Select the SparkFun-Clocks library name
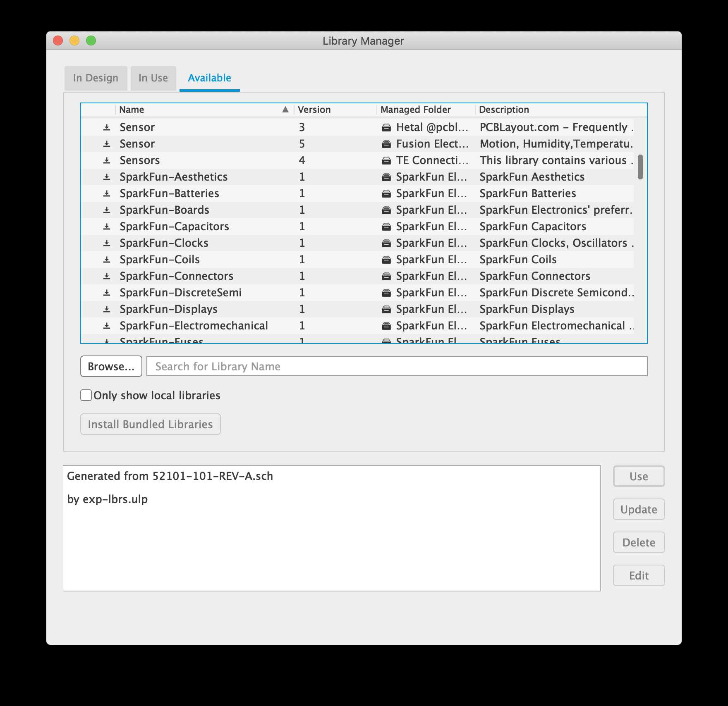Screen dimensions: 728x706 pyautogui.click(x=164, y=243)
